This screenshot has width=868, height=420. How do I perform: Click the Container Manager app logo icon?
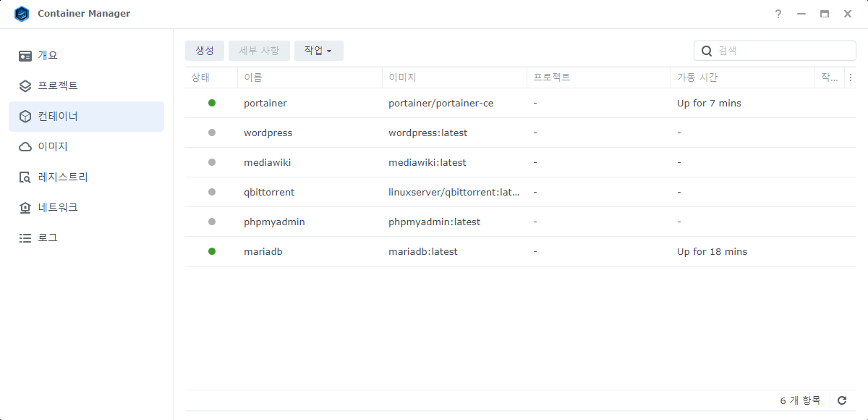[x=22, y=14]
